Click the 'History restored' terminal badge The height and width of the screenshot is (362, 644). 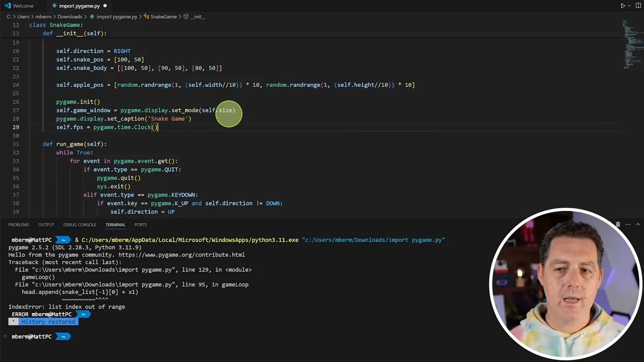[x=48, y=322]
